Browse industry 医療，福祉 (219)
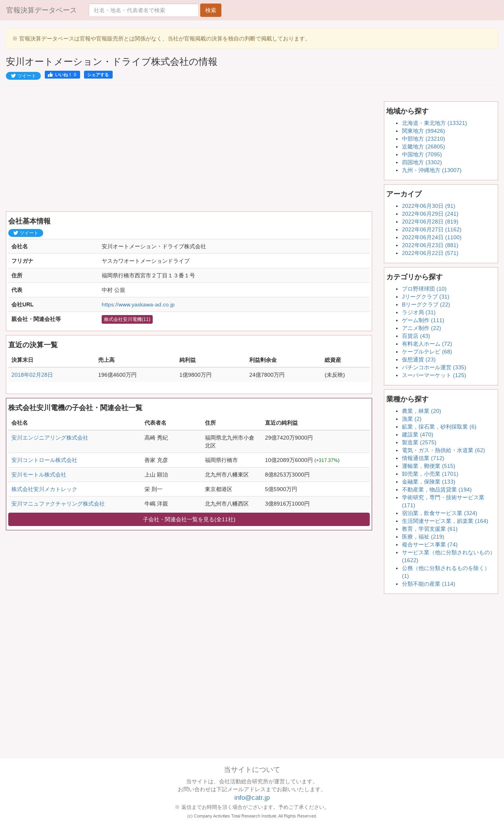504x823 pixels. [x=423, y=537]
